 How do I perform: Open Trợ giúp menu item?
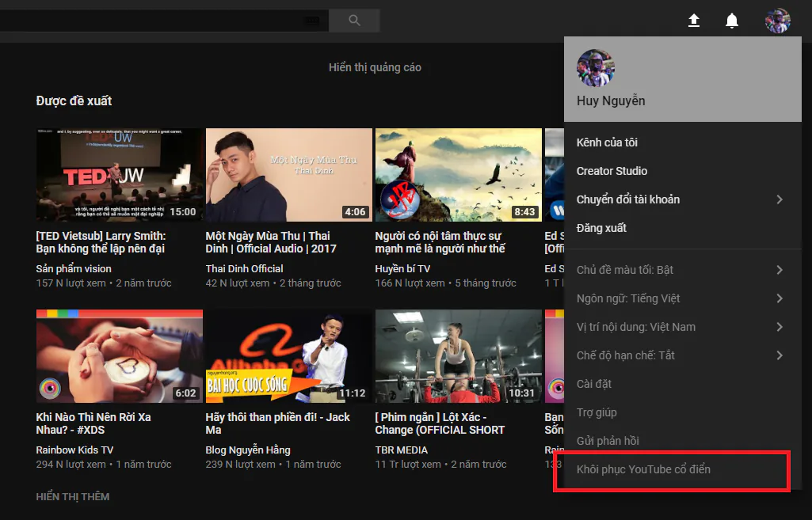pyautogui.click(x=683, y=412)
